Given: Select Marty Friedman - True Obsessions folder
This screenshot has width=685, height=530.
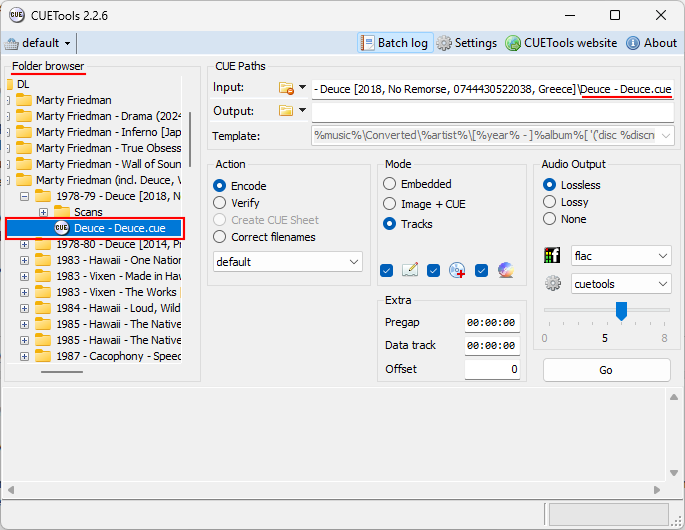Looking at the screenshot, I should click(108, 148).
